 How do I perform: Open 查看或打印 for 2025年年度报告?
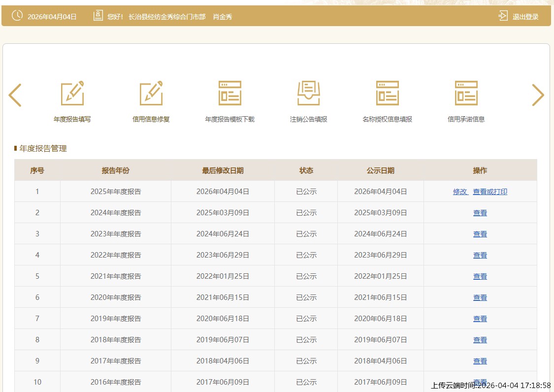tap(490, 192)
